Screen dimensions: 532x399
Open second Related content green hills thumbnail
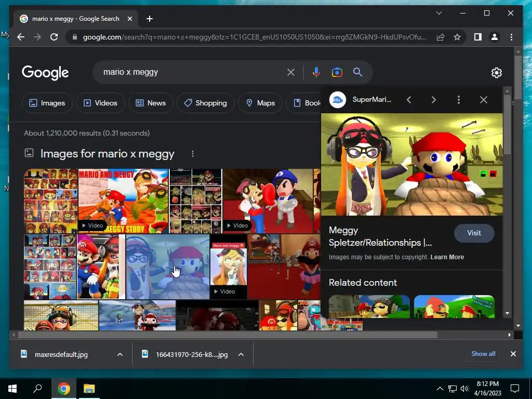point(454,307)
